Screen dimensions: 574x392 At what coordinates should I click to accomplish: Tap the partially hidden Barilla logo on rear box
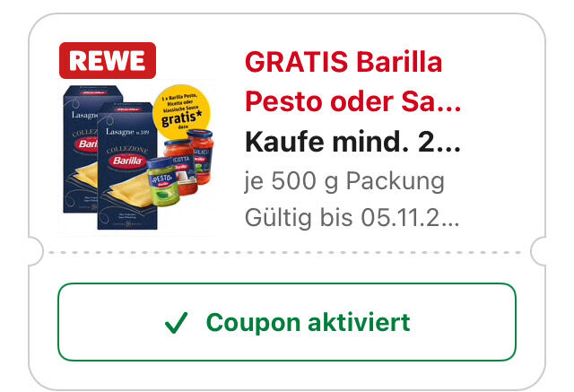point(86,144)
